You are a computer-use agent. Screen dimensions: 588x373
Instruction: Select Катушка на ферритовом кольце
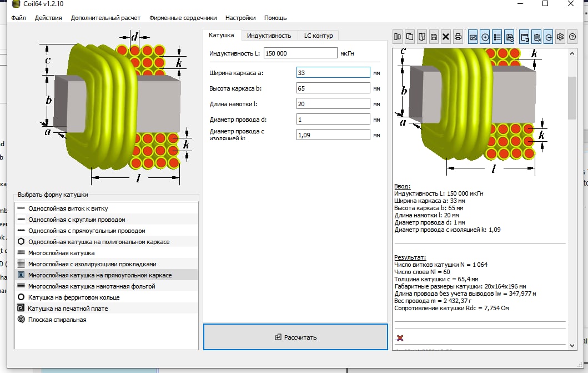[x=106, y=297]
